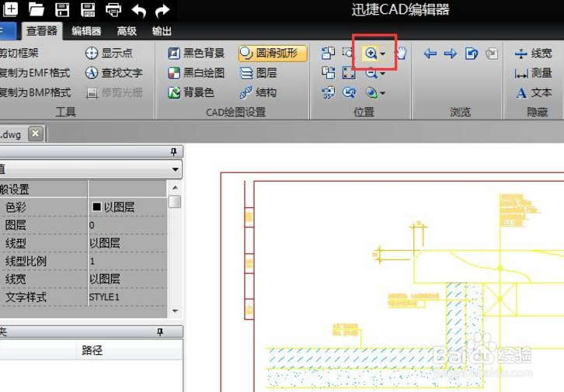The width and height of the screenshot is (564, 392).
Task: Open the 编辑器 ribbon tab
Action: tap(86, 31)
